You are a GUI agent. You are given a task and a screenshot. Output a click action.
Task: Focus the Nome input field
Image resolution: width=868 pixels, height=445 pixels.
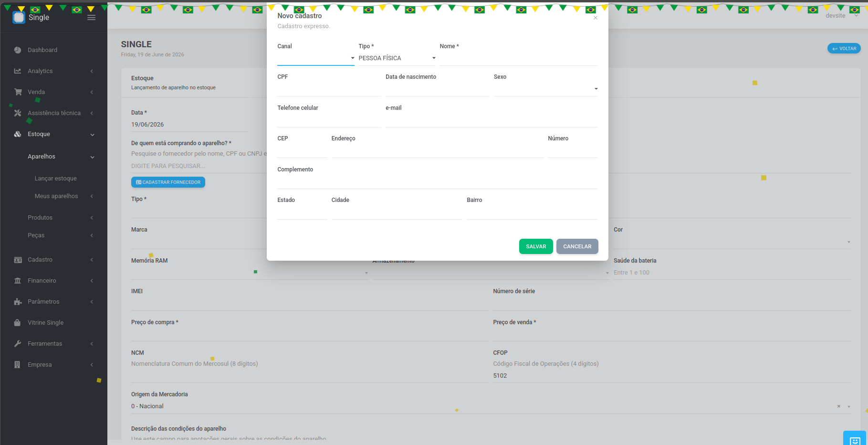point(519,58)
